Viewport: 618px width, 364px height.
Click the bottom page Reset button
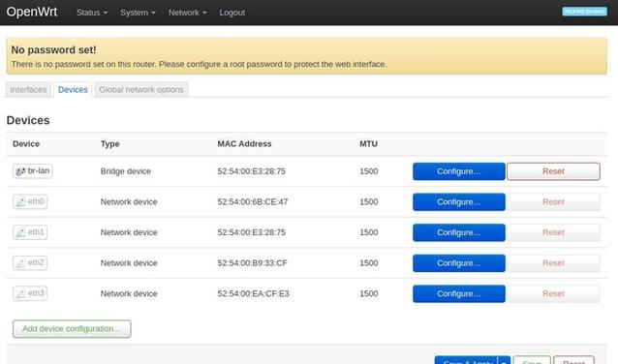tap(573, 360)
